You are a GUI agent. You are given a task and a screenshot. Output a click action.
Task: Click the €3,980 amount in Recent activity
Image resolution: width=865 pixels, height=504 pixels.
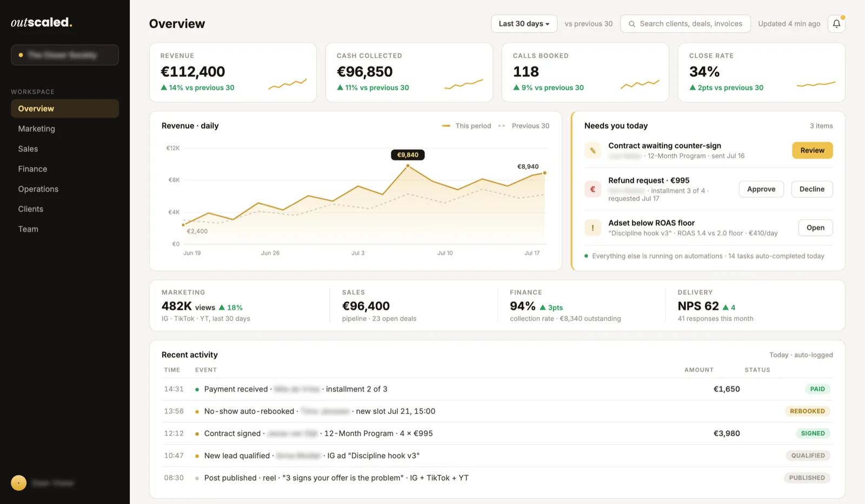pos(727,433)
